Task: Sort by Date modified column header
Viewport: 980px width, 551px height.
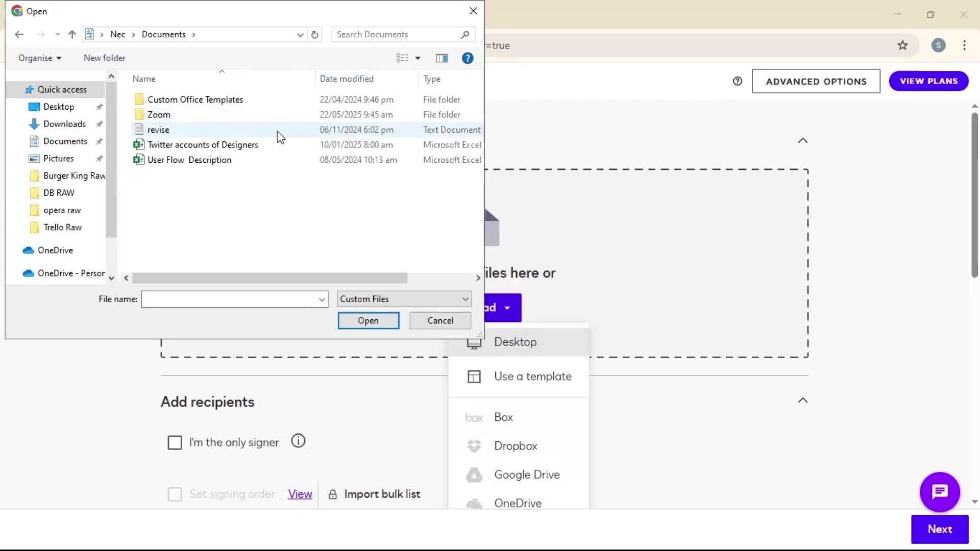Action: (x=347, y=79)
